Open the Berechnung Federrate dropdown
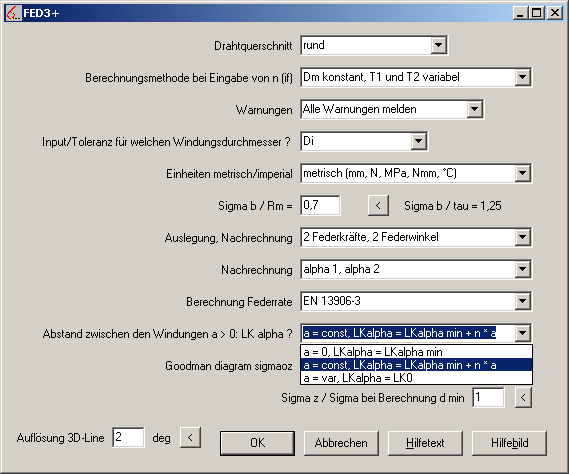The height and width of the screenshot is (474, 569). [x=523, y=301]
